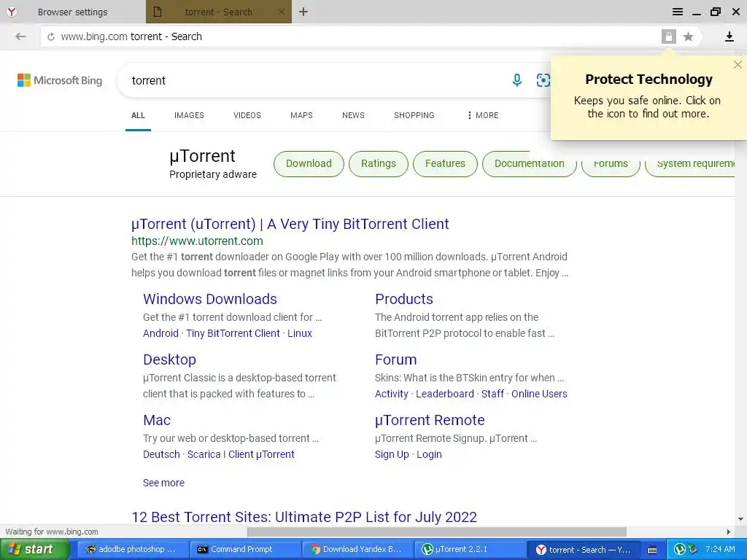Click the Download chip for µTorrent

point(309,163)
